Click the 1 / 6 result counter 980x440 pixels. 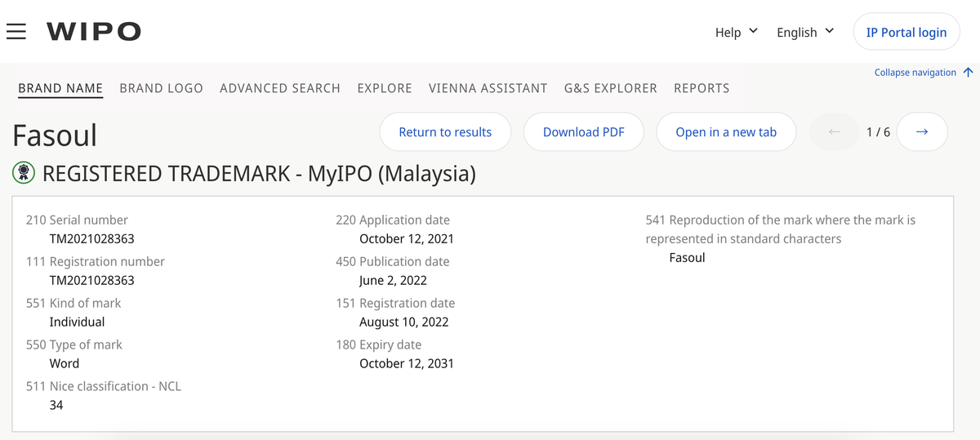[878, 131]
